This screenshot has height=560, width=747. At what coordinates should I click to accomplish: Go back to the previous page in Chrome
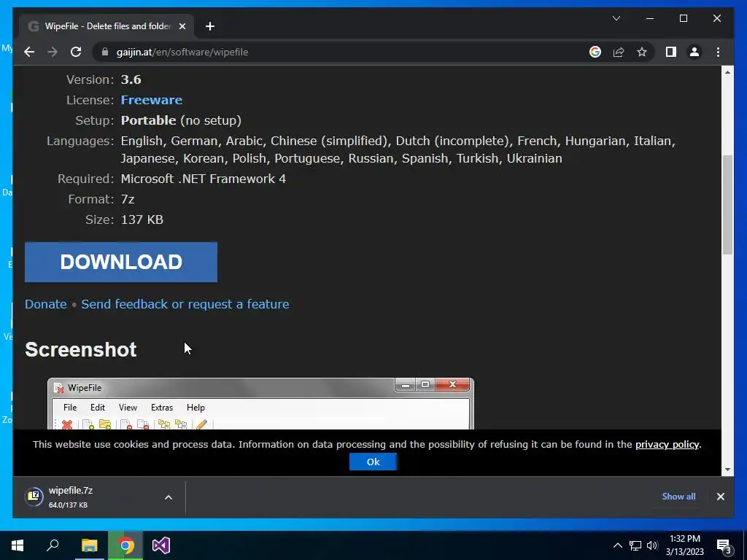29,52
